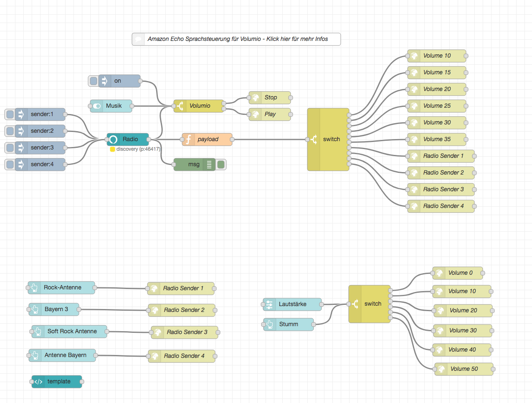
Task: Click the globe icon on Stop node
Action: coord(255,98)
